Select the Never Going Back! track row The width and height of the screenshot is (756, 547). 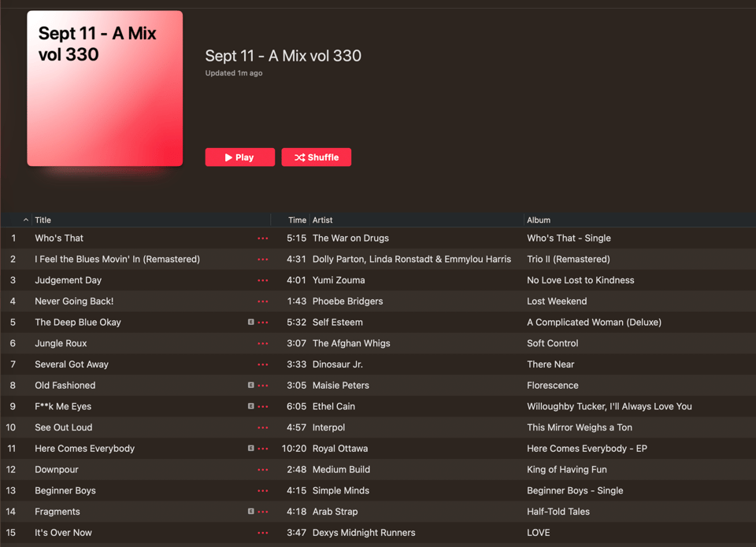(378, 301)
